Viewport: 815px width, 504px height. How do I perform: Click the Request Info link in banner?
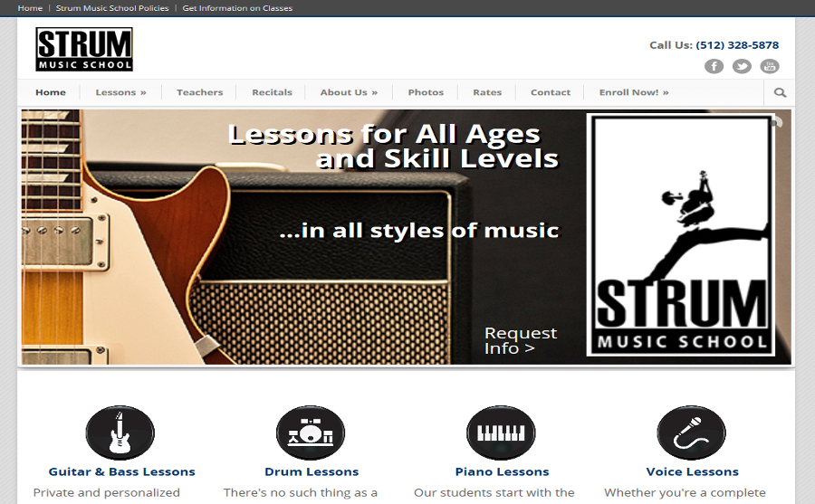(x=521, y=340)
